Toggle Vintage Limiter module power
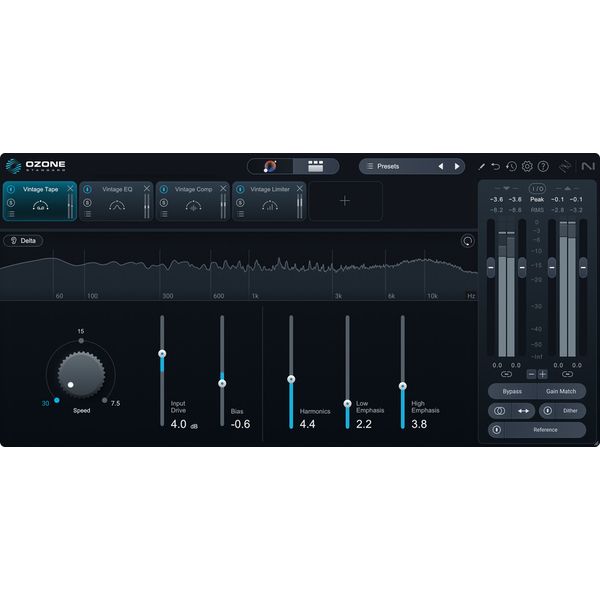Viewport: 600px width, 600px height. (240, 189)
